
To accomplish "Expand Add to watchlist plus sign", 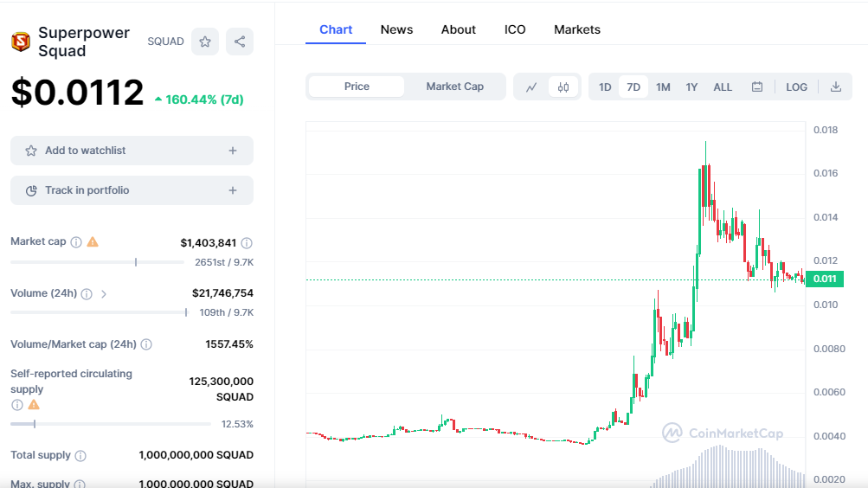I will pyautogui.click(x=233, y=151).
